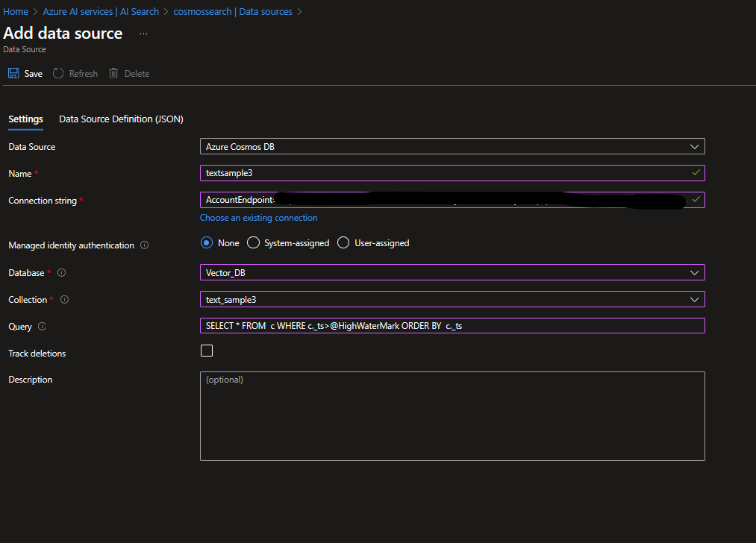Viewport: 756px width, 543px height.
Task: Focus the Name field containing textsample3
Action: coord(452,173)
